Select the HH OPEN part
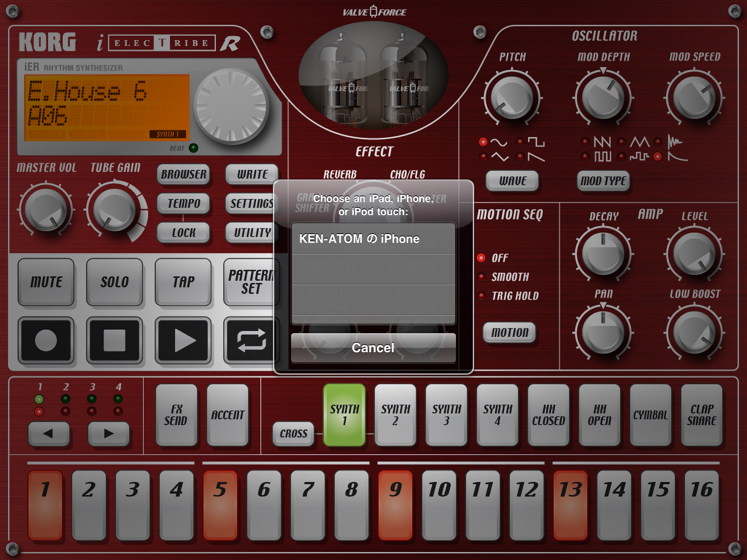 (600, 415)
